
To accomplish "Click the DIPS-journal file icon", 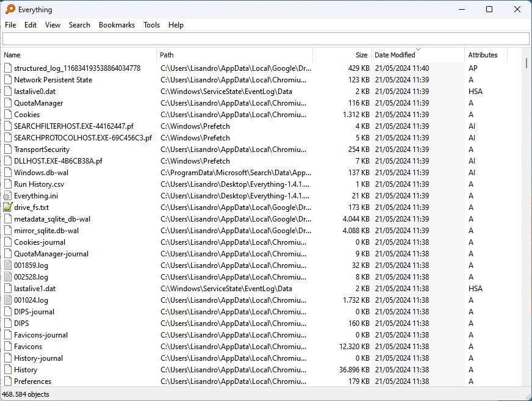I will pyautogui.click(x=8, y=312).
